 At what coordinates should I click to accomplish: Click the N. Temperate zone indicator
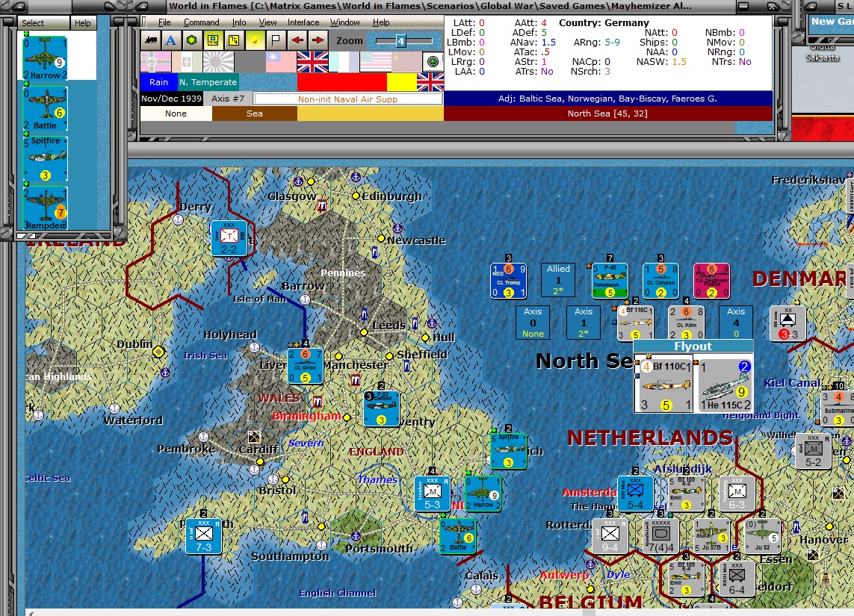click(208, 82)
